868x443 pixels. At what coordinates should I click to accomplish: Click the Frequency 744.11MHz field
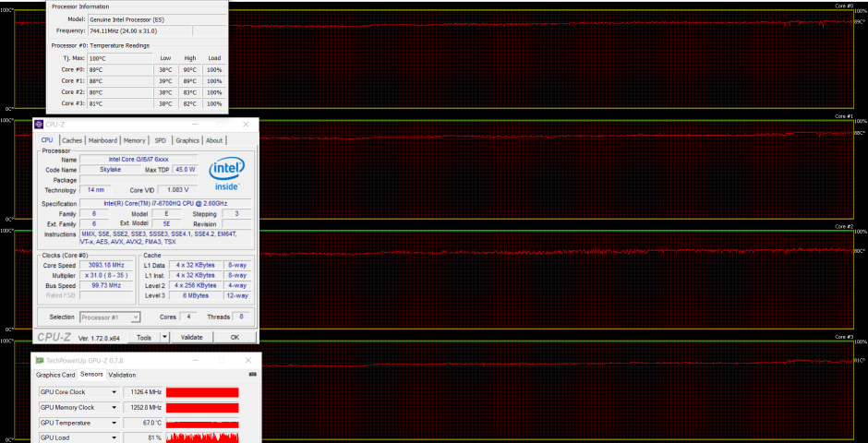(139, 30)
